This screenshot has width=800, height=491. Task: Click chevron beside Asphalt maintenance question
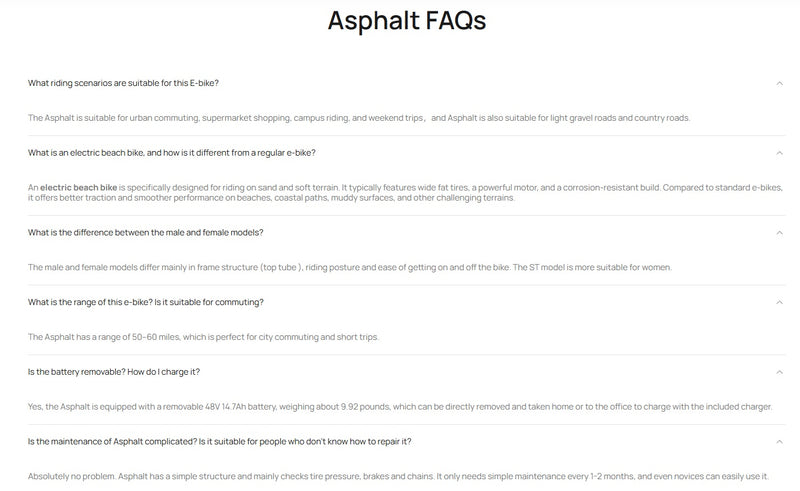click(x=780, y=441)
